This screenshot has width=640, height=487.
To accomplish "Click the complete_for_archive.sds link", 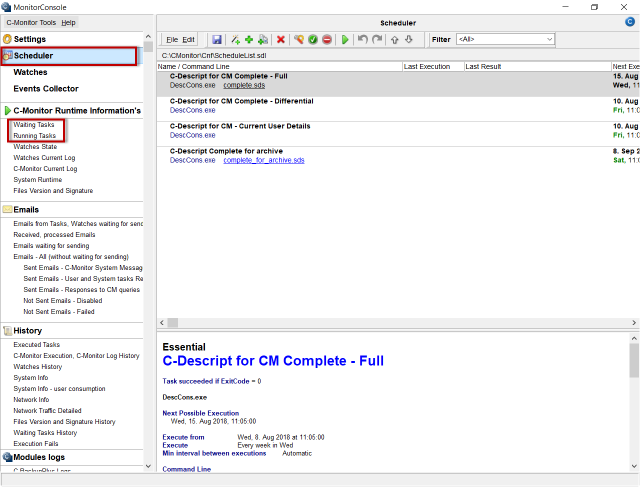I will (x=264, y=160).
